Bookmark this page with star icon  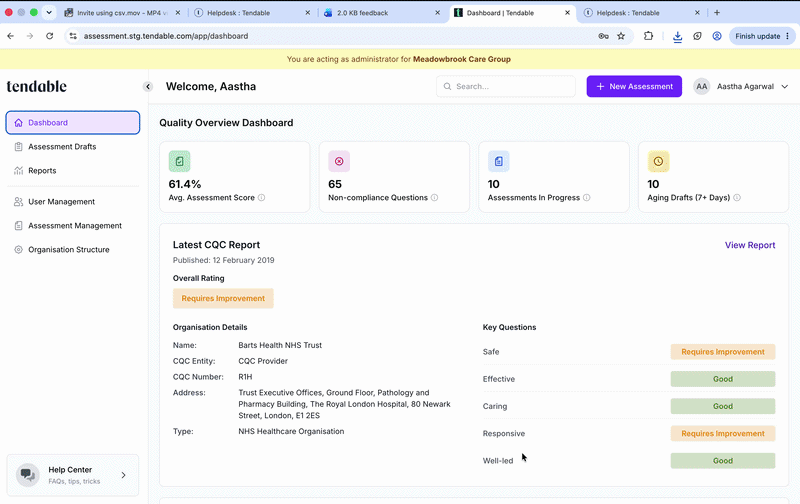621,36
